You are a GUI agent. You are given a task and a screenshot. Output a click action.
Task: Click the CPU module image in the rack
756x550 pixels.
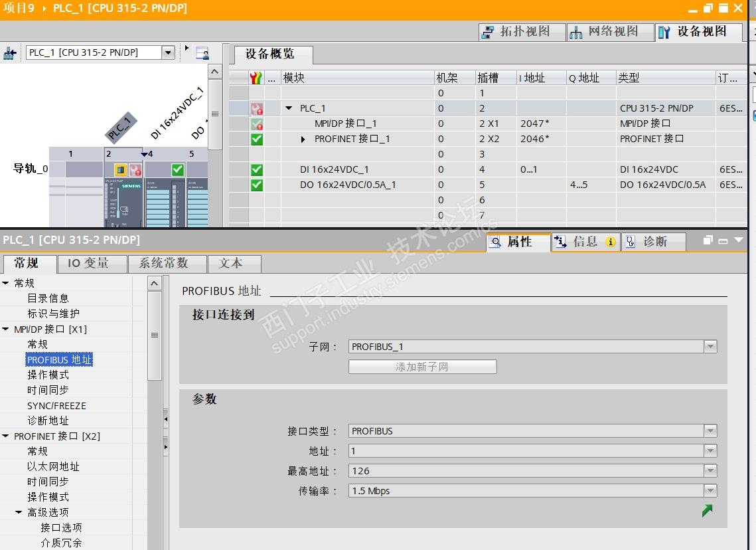(123, 202)
